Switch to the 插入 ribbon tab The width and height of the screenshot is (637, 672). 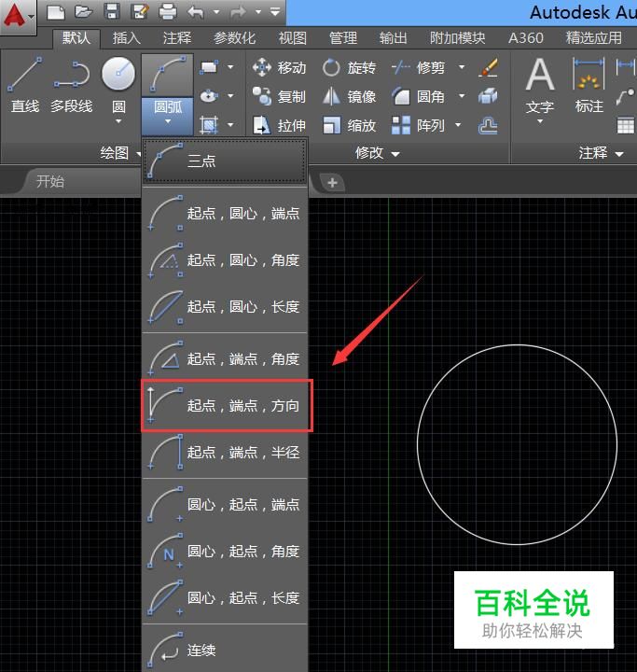pos(126,38)
